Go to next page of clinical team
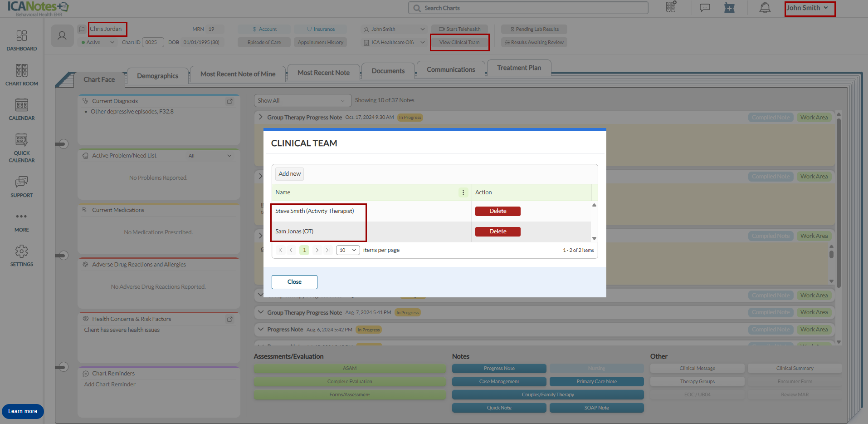 317,250
